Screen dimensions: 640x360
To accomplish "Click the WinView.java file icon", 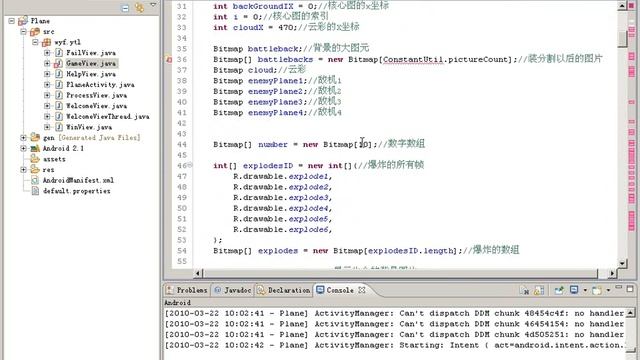I will tap(59, 127).
